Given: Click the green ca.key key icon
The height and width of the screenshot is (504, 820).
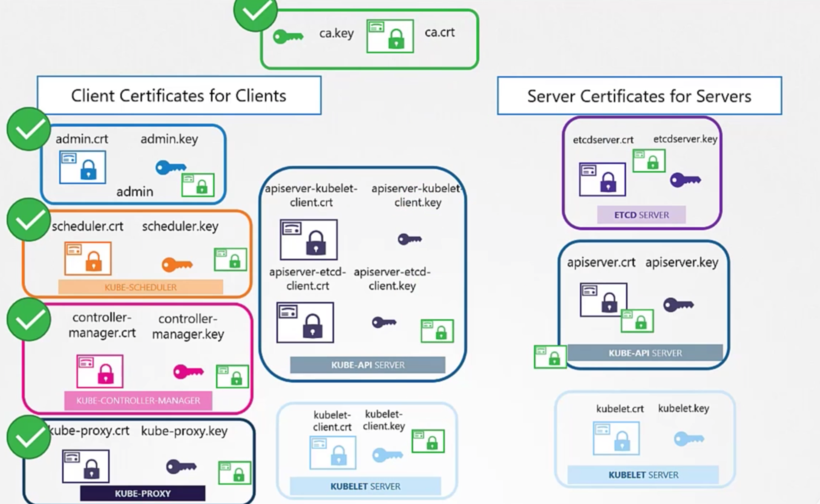Looking at the screenshot, I should click(288, 37).
